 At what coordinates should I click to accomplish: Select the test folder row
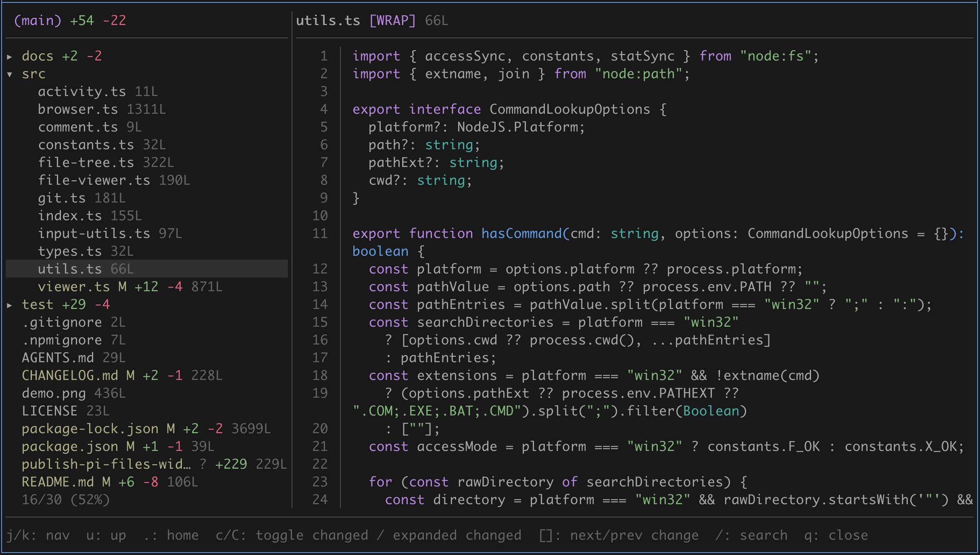(147, 305)
